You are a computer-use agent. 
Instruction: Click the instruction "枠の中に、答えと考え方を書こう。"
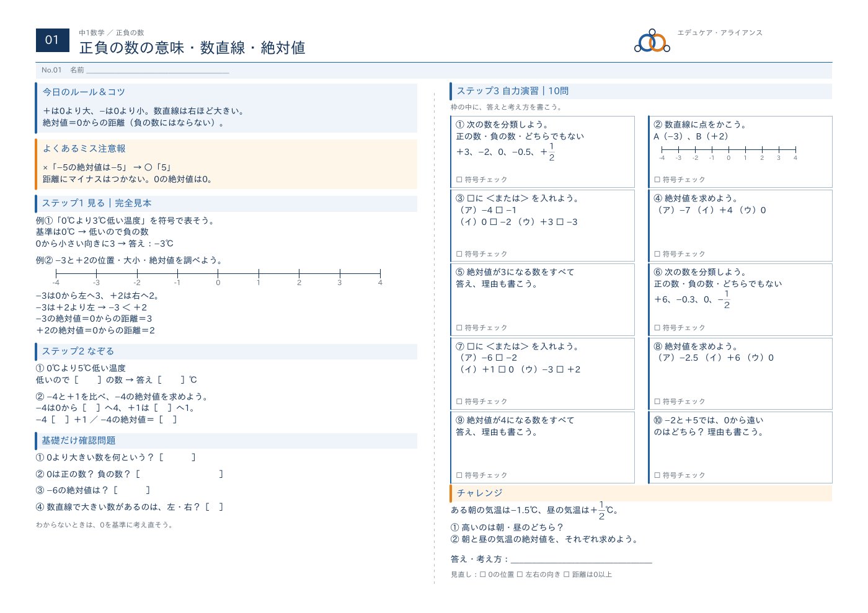tap(507, 107)
